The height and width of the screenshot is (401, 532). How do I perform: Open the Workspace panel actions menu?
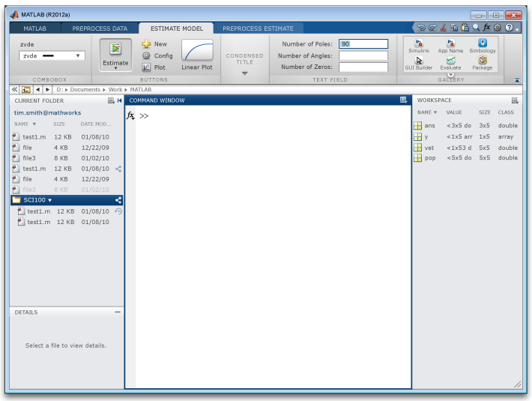click(x=515, y=100)
